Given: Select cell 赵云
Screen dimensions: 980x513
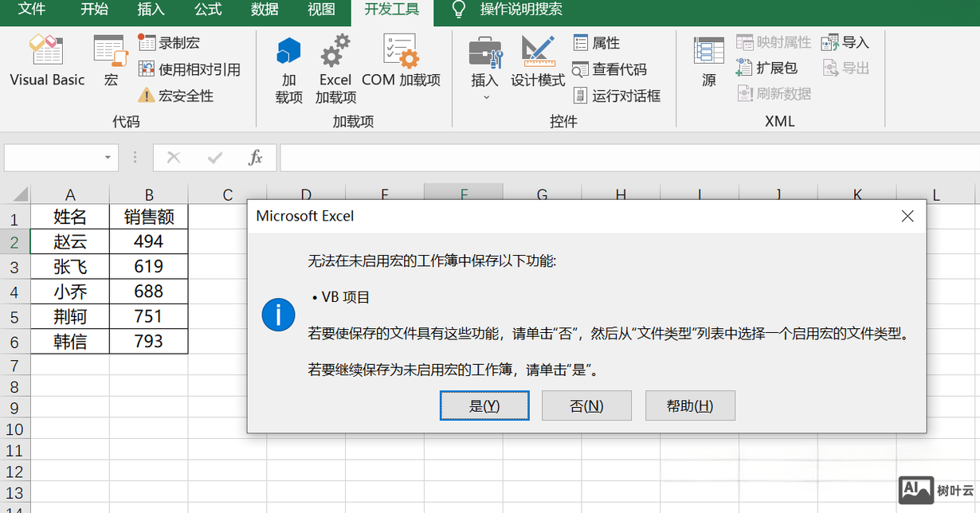Looking at the screenshot, I should [70, 241].
